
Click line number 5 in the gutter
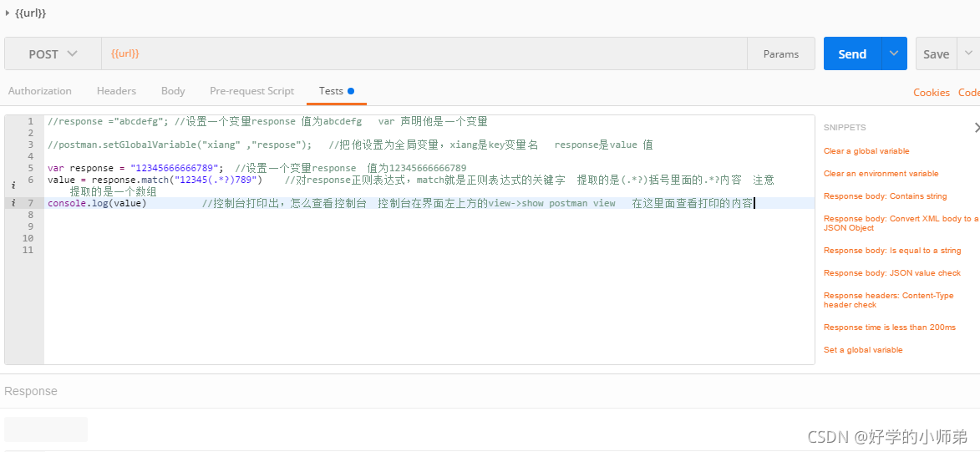coord(30,168)
